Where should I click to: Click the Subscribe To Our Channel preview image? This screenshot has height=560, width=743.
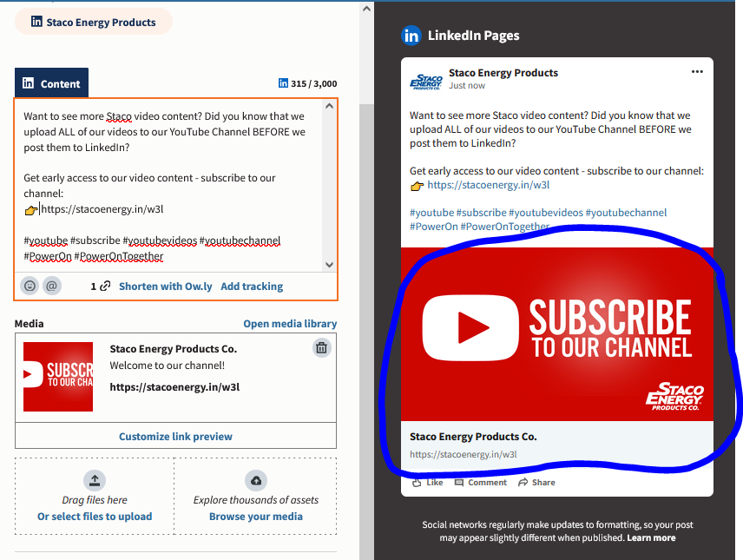(556, 333)
